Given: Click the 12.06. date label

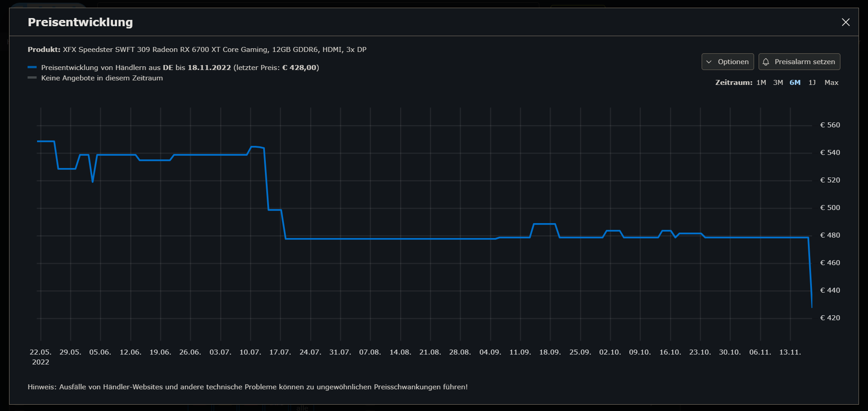Looking at the screenshot, I should (x=131, y=352).
